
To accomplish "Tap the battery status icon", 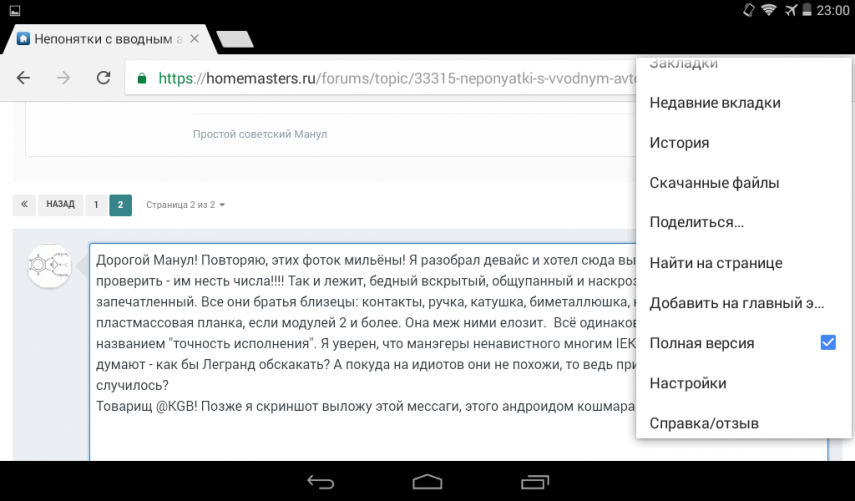I will click(806, 10).
